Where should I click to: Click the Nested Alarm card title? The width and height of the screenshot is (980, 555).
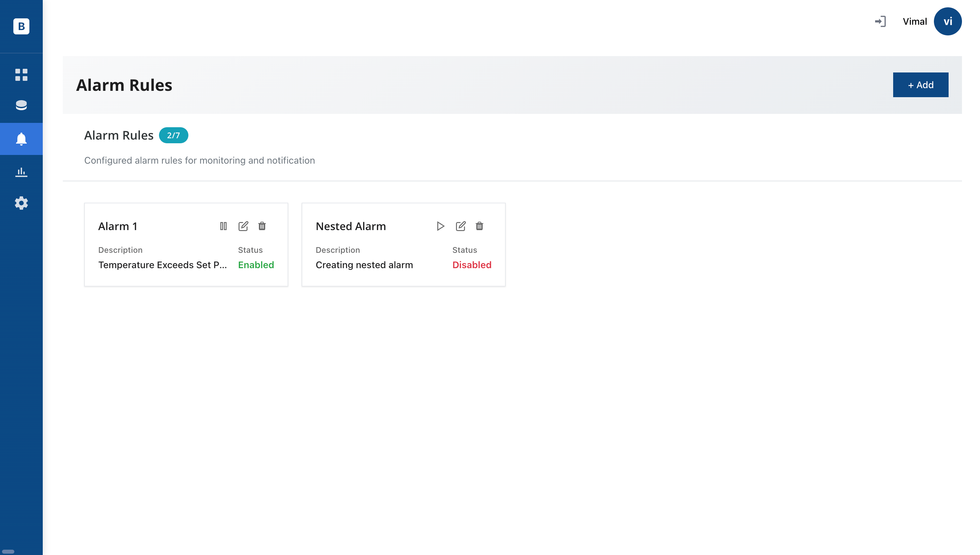(x=350, y=226)
